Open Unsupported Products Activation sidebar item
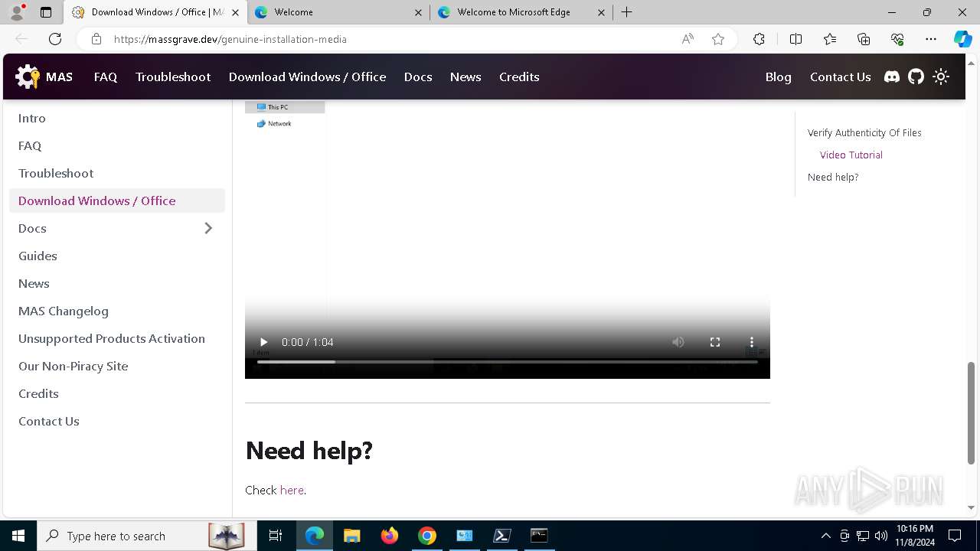 coord(117,338)
